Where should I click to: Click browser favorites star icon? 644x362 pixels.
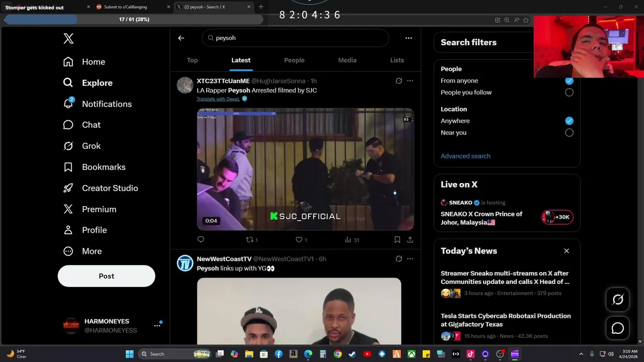coord(526,20)
